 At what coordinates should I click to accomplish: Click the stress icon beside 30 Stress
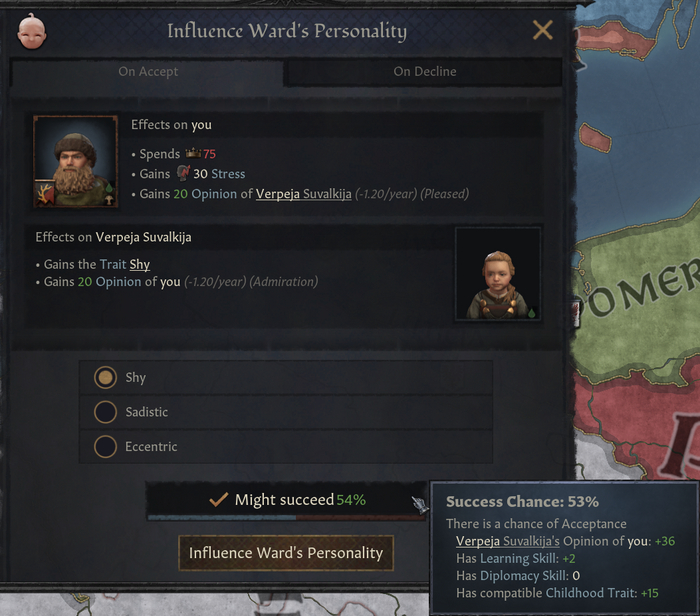pyautogui.click(x=183, y=173)
